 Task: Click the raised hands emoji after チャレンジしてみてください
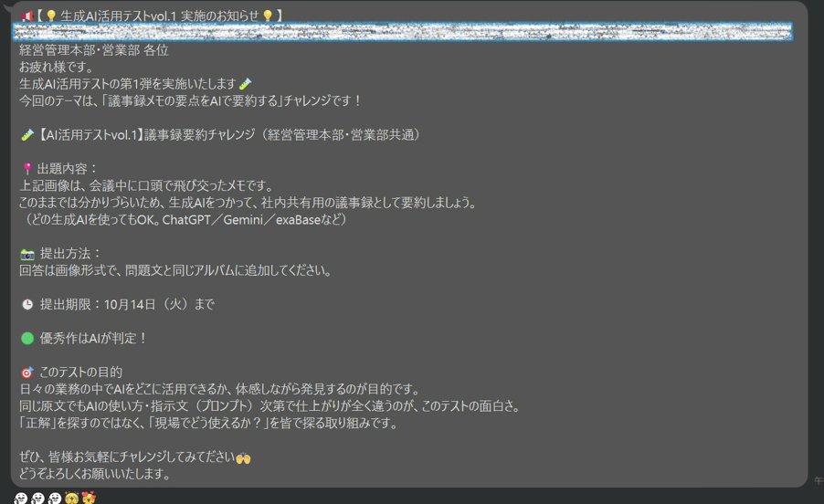click(243, 457)
